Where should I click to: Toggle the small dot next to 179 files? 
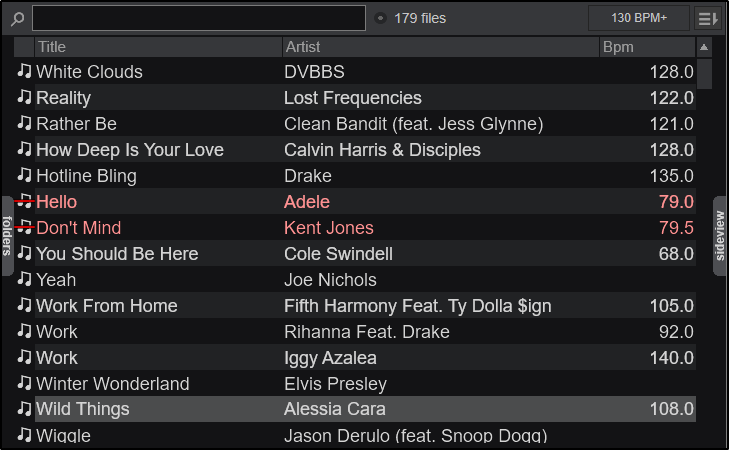click(x=380, y=18)
